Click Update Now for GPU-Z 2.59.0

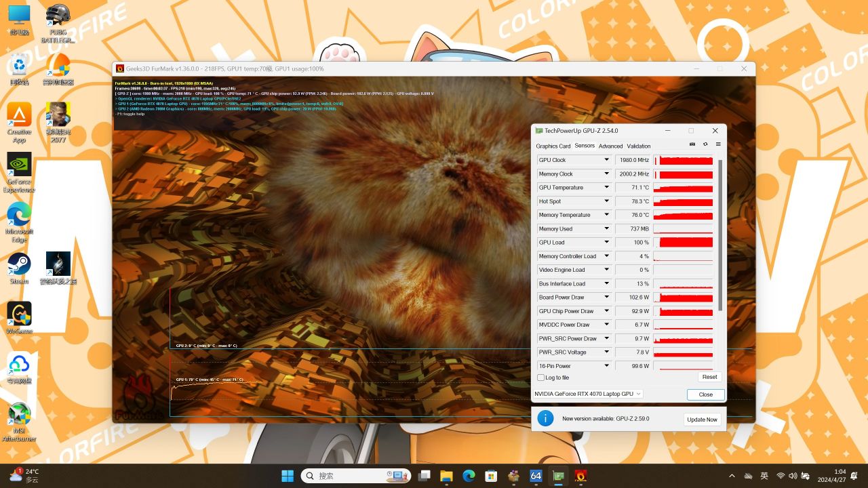point(702,420)
